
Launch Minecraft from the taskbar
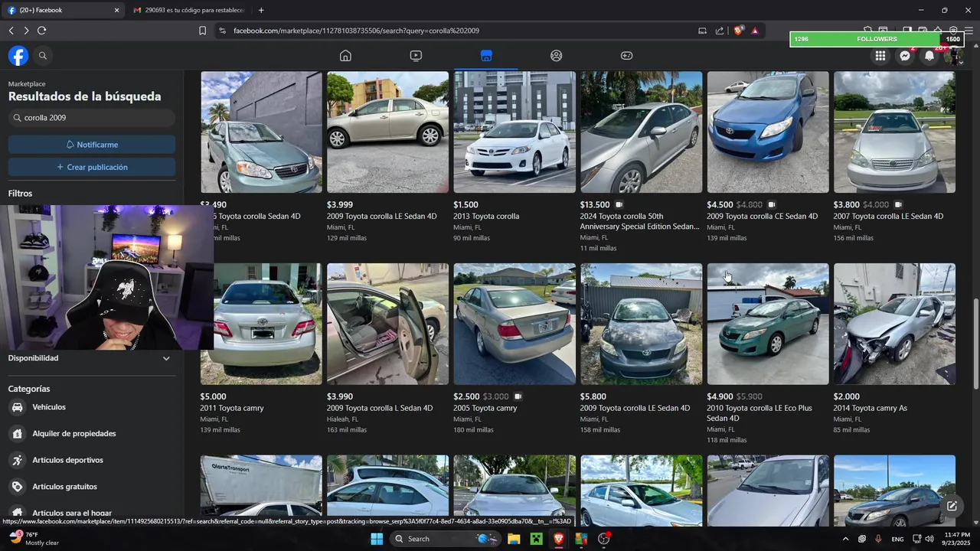pyautogui.click(x=536, y=539)
